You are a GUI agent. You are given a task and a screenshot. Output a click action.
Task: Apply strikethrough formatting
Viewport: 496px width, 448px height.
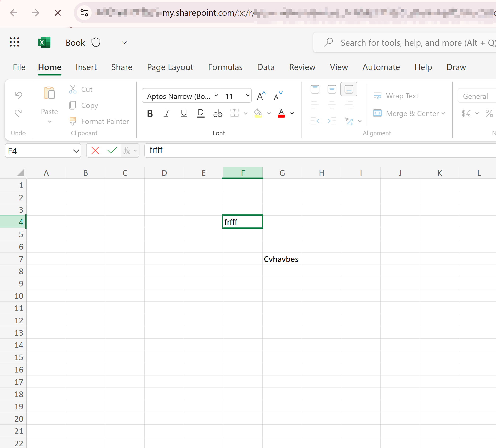217,113
